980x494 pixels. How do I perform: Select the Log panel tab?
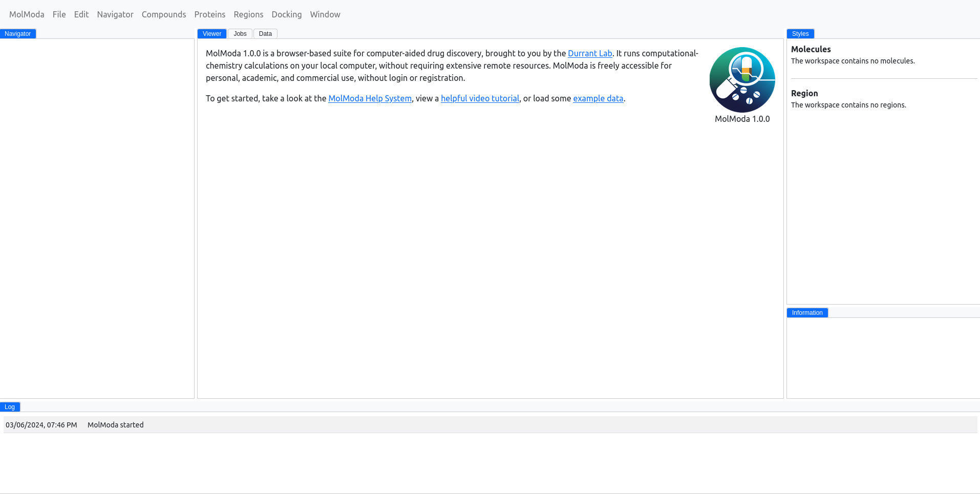[x=10, y=407]
